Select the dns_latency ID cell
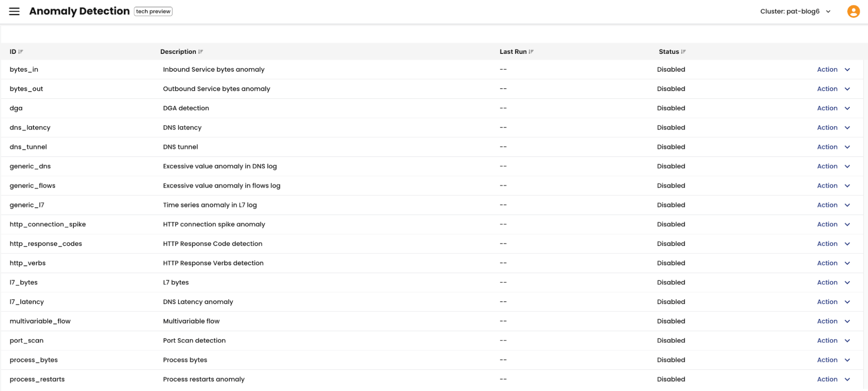The width and height of the screenshot is (868, 391). click(x=30, y=128)
